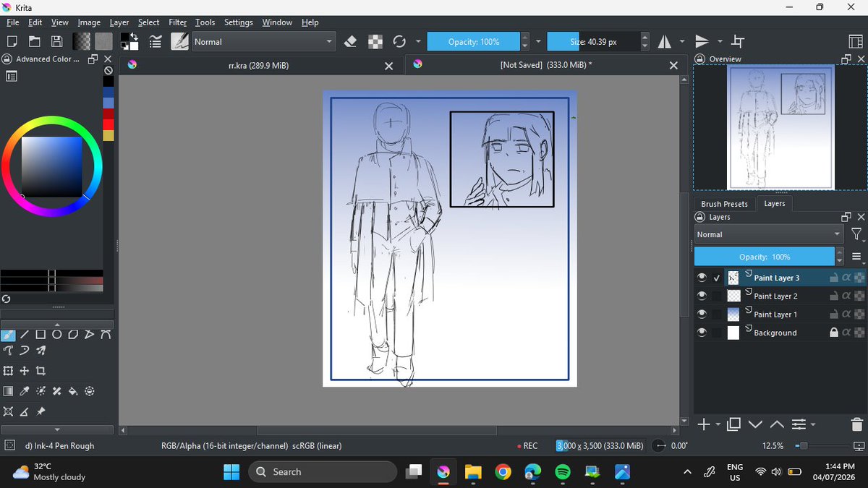Viewport: 868px width, 488px height.
Task: Open the layer filter funnel dropdown
Action: point(856,234)
